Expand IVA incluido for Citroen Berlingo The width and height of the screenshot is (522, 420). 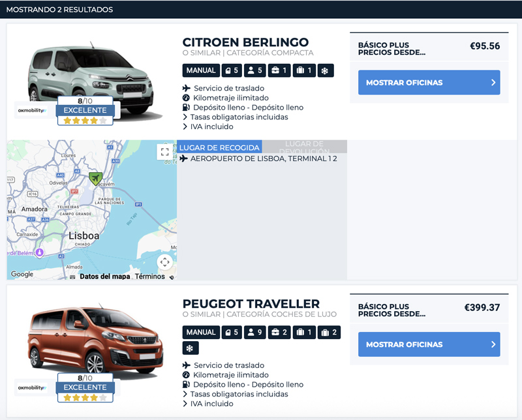click(208, 127)
